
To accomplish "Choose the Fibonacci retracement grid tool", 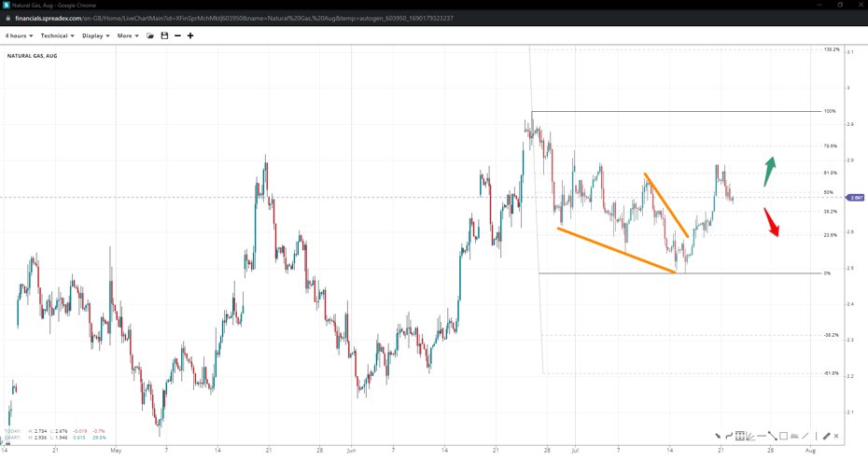I will 739,436.
